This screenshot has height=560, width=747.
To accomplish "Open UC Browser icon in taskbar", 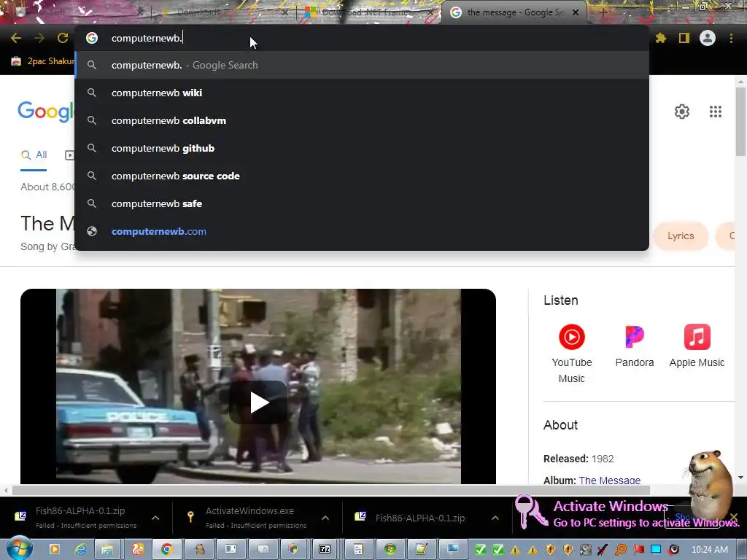I will coord(137,549).
